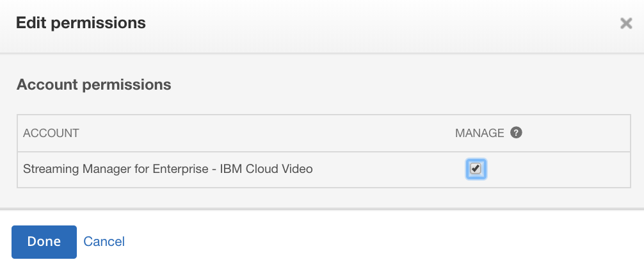
Task: Click the ACCOUNT column header
Action: (x=51, y=133)
